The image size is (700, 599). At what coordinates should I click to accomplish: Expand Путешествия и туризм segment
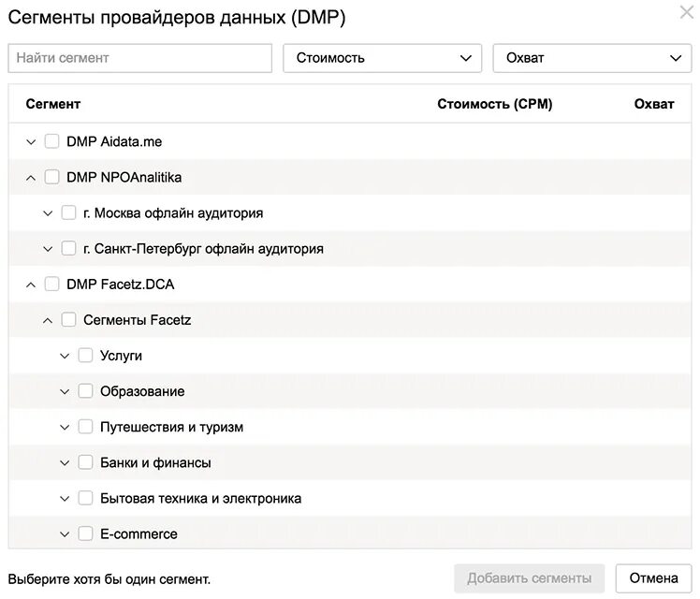click(x=65, y=428)
